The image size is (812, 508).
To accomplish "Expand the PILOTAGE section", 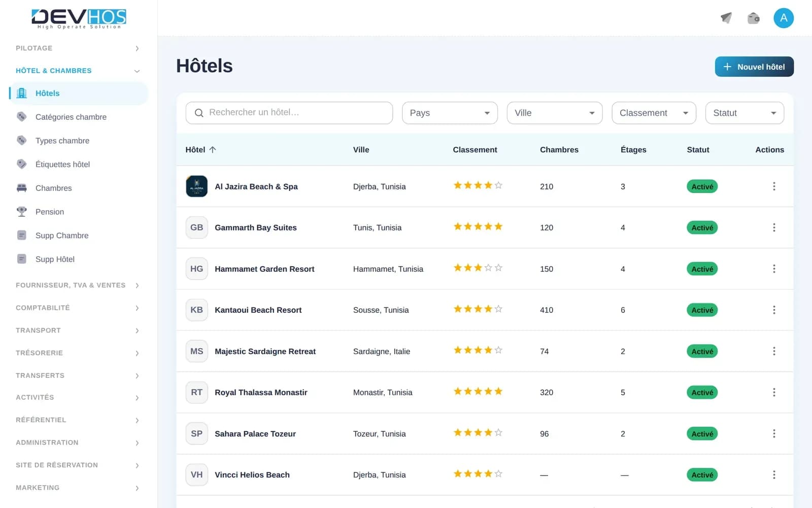I will pos(78,48).
